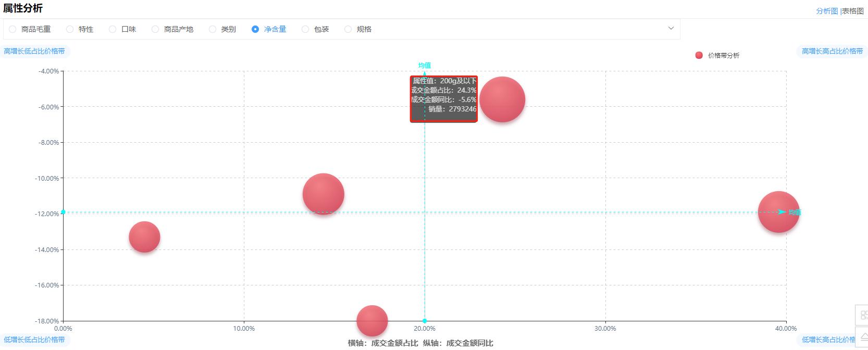This screenshot has width=868, height=350.
Task: Click the -16.00% y-axis label
Action: click(47, 285)
